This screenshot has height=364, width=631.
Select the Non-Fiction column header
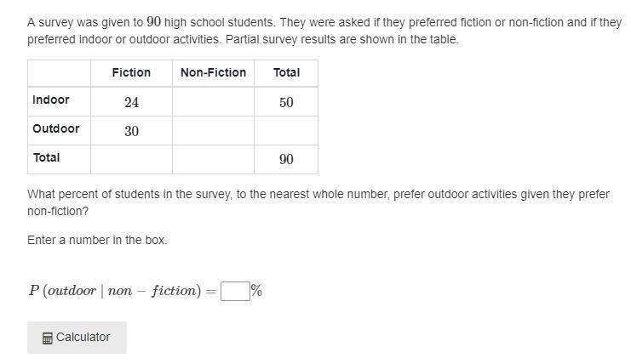tap(213, 72)
